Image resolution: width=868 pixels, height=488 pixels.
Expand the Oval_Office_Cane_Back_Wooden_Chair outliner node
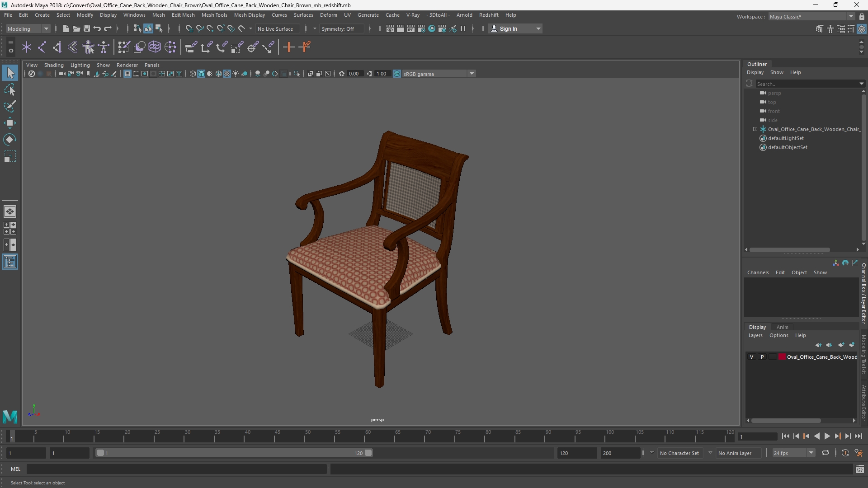pyautogui.click(x=755, y=129)
